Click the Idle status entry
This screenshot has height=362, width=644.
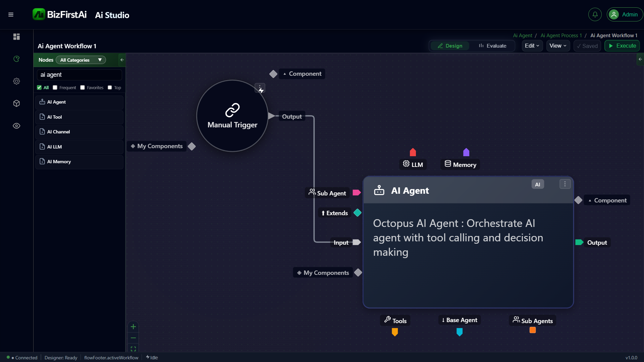coord(152,358)
